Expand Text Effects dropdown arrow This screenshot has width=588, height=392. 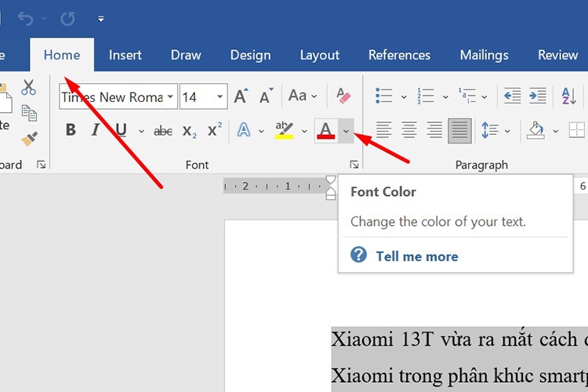pyautogui.click(x=261, y=131)
